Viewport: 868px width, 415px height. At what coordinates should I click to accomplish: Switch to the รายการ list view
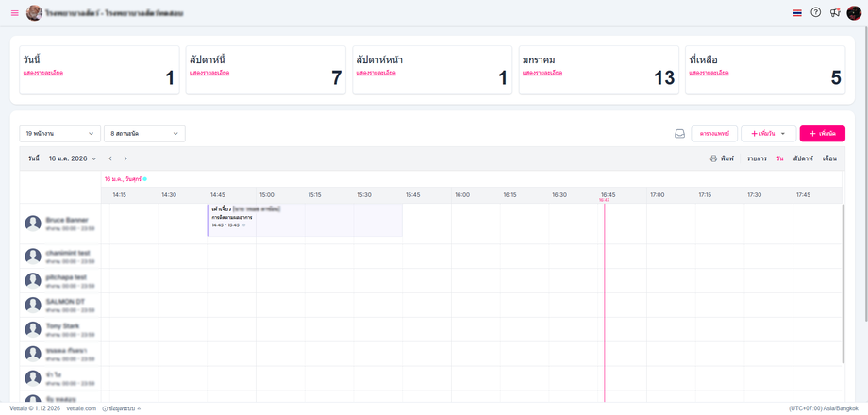[757, 158]
